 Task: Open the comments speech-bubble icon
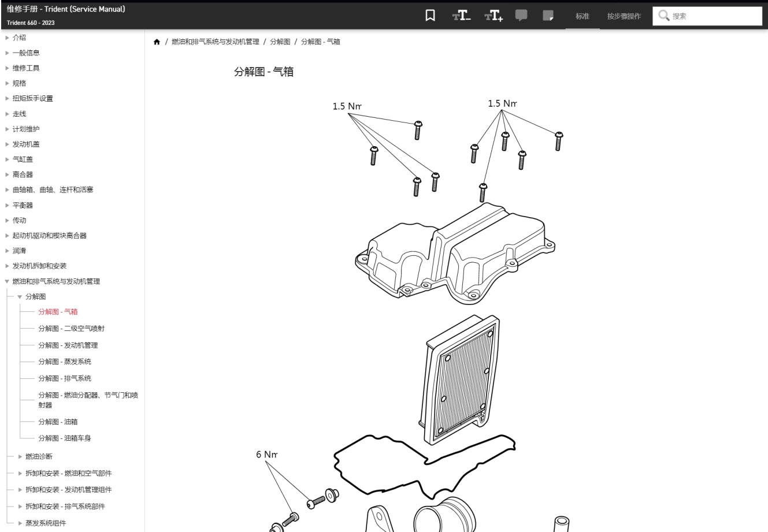pos(521,16)
